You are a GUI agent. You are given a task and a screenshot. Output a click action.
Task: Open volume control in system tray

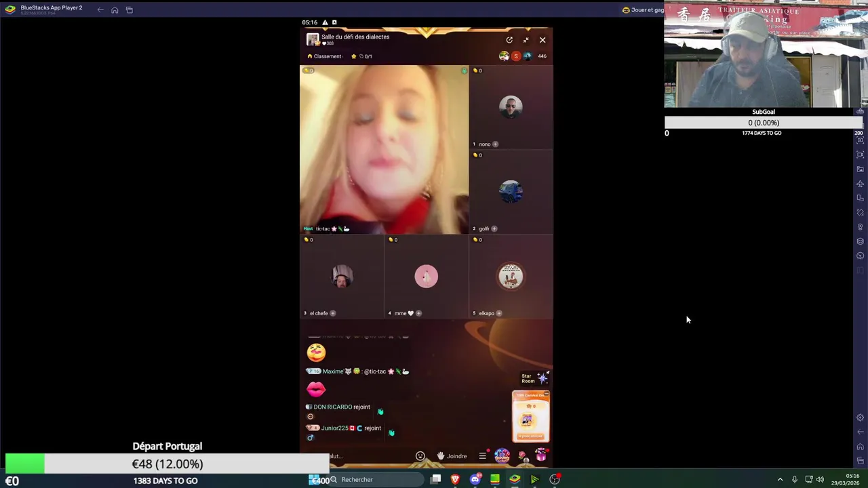(x=820, y=480)
